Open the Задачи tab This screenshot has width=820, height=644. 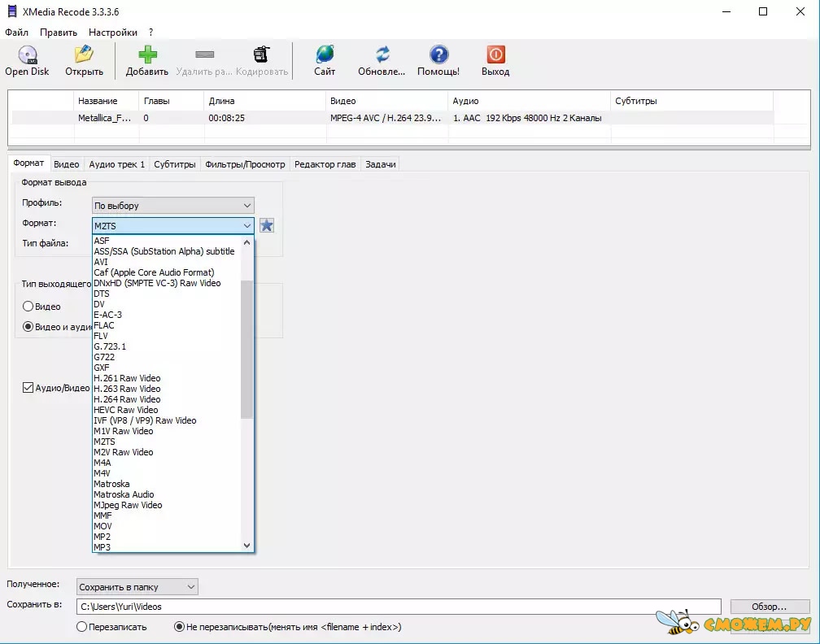(380, 164)
